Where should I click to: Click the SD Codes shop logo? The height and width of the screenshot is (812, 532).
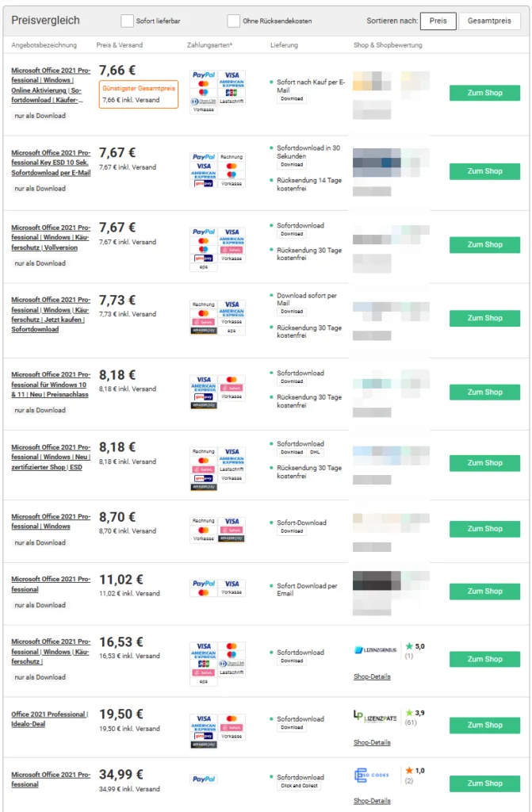coord(371,775)
